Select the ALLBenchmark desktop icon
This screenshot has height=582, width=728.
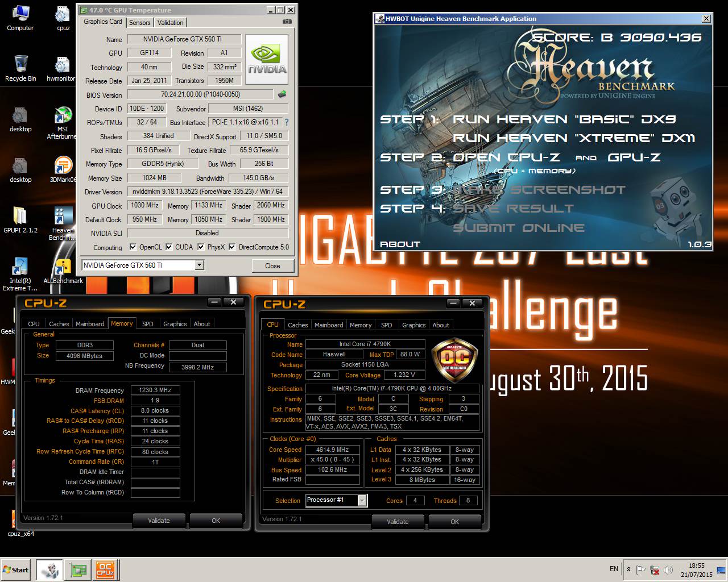tap(63, 271)
